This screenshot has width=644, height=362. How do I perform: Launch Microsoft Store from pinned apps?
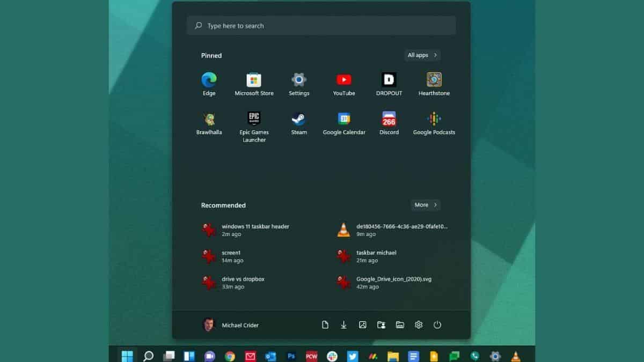click(254, 80)
